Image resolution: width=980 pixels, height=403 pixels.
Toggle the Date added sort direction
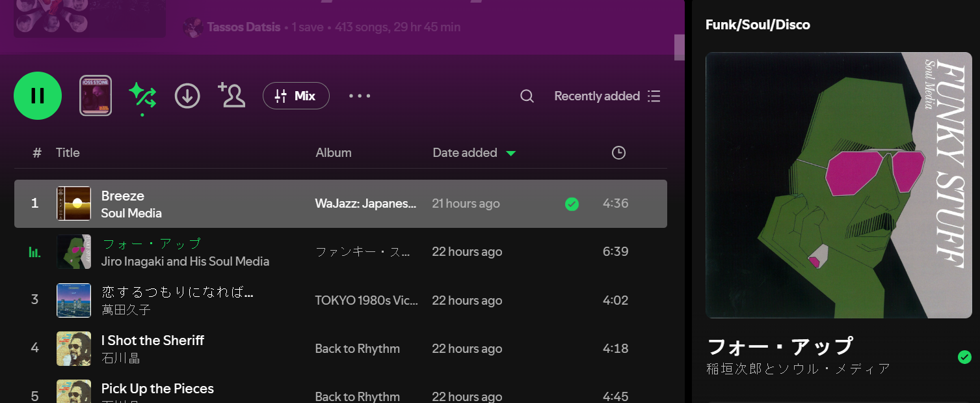pyautogui.click(x=511, y=152)
